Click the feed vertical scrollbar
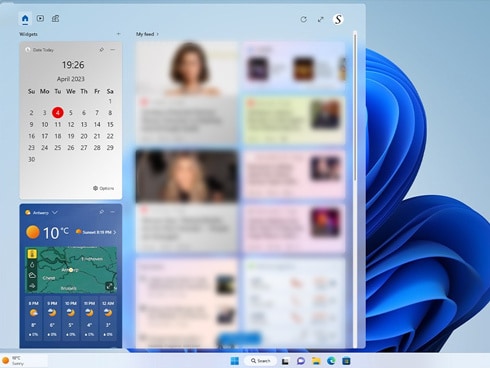 click(x=355, y=107)
